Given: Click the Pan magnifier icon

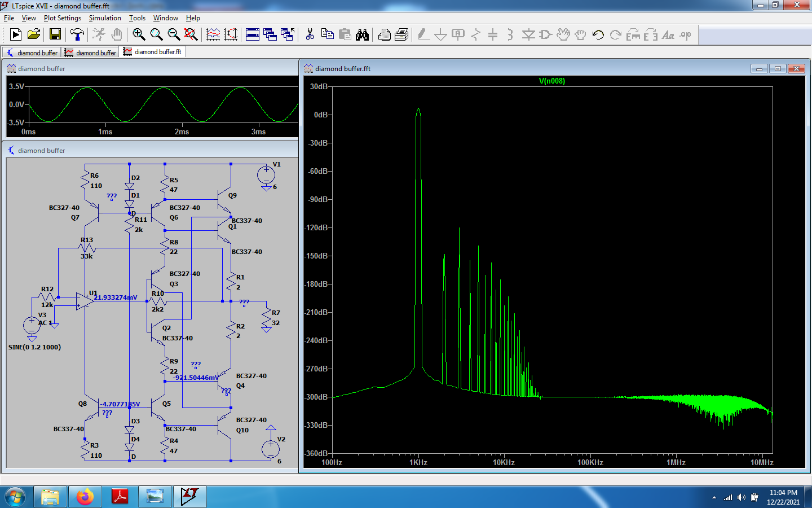Looking at the screenshot, I should 156,35.
